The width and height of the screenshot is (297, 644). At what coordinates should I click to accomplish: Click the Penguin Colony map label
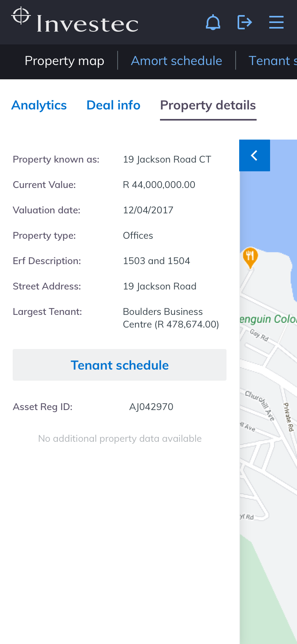coord(268,319)
